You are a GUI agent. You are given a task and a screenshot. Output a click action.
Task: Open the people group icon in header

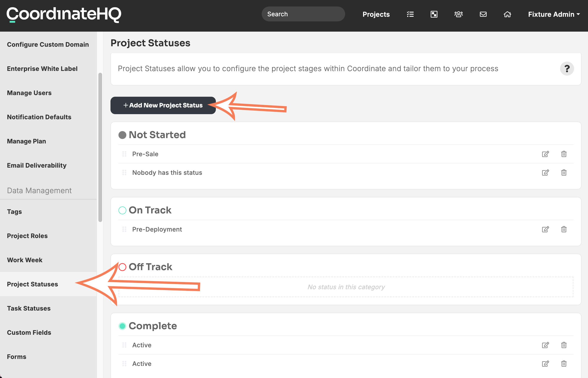click(458, 14)
